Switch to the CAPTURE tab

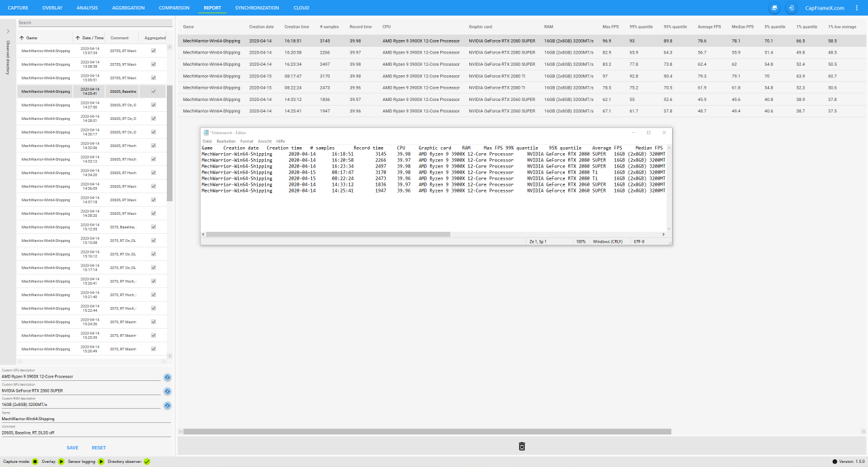(x=18, y=7)
